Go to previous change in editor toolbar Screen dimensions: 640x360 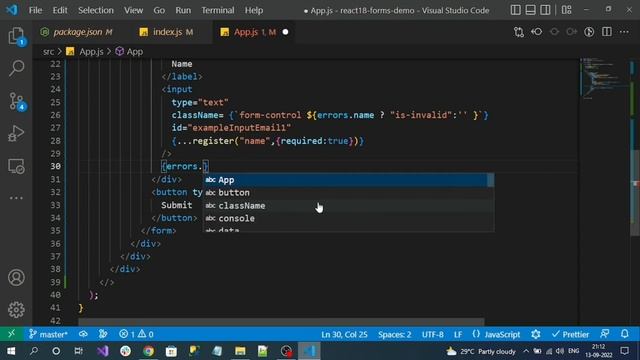click(537, 32)
